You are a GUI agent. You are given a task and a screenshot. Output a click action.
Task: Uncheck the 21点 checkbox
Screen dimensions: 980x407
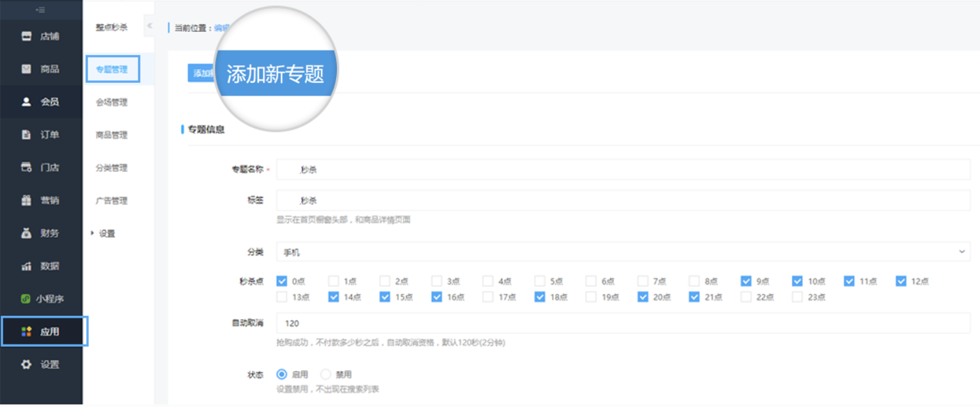tap(694, 297)
